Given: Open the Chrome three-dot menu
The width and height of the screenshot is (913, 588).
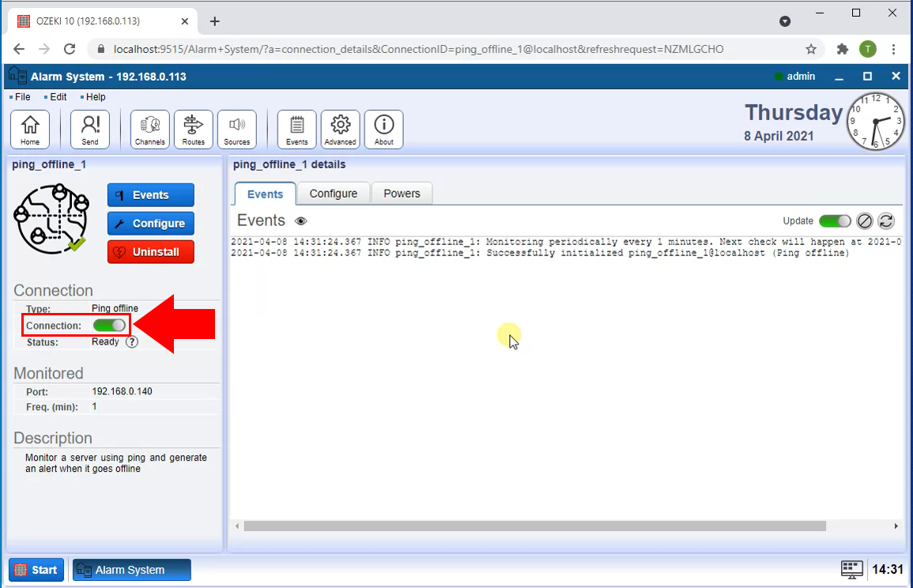Looking at the screenshot, I should coord(894,49).
